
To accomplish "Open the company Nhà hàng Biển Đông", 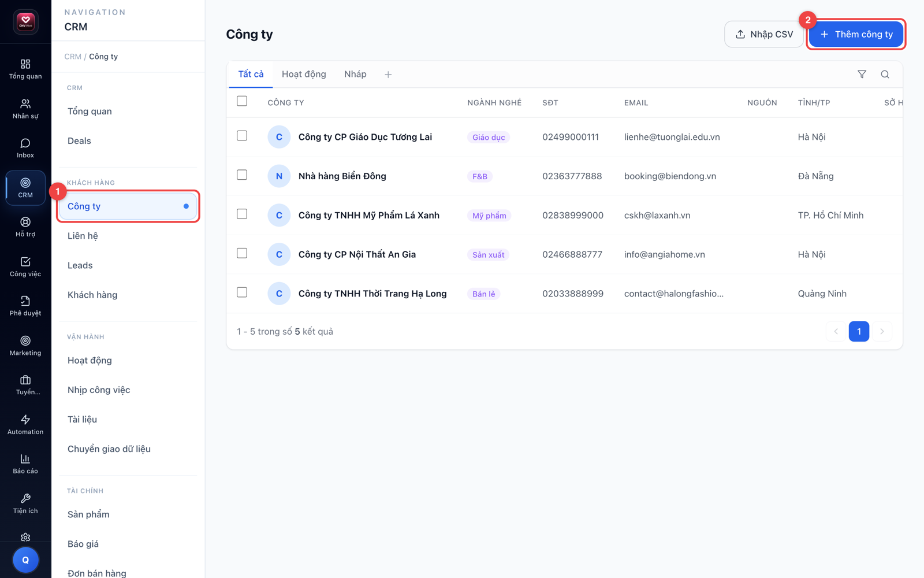I will point(342,176).
